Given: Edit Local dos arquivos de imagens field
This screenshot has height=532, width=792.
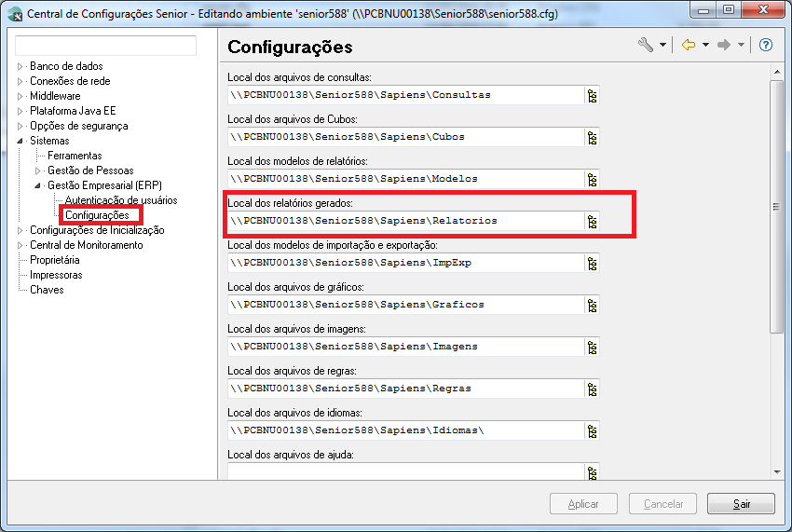Looking at the screenshot, I should point(405,347).
